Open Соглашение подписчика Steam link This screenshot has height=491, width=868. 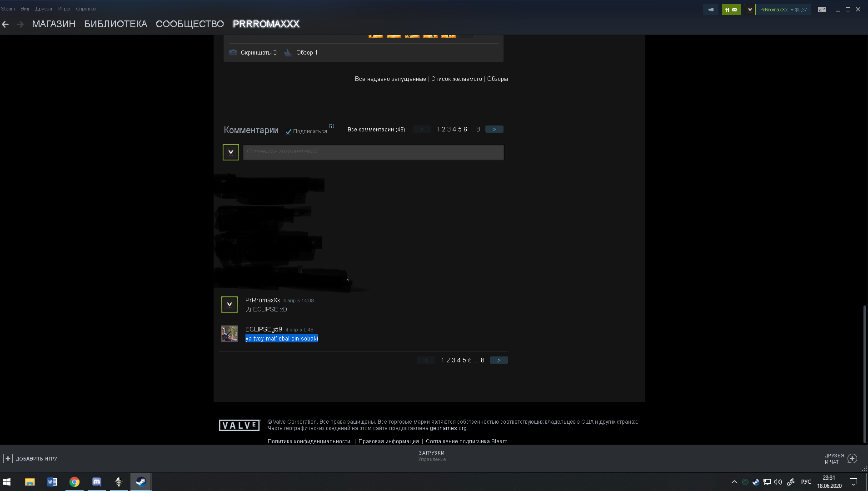coord(467,441)
